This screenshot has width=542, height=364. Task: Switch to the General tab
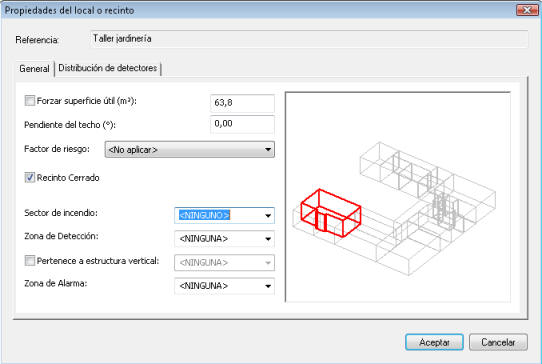[x=34, y=68]
